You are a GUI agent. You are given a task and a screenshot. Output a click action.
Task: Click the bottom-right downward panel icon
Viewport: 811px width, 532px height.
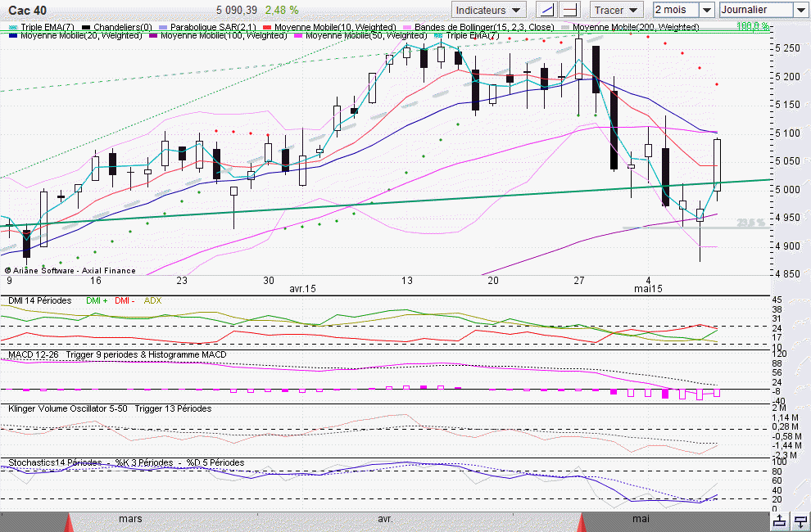(799, 521)
